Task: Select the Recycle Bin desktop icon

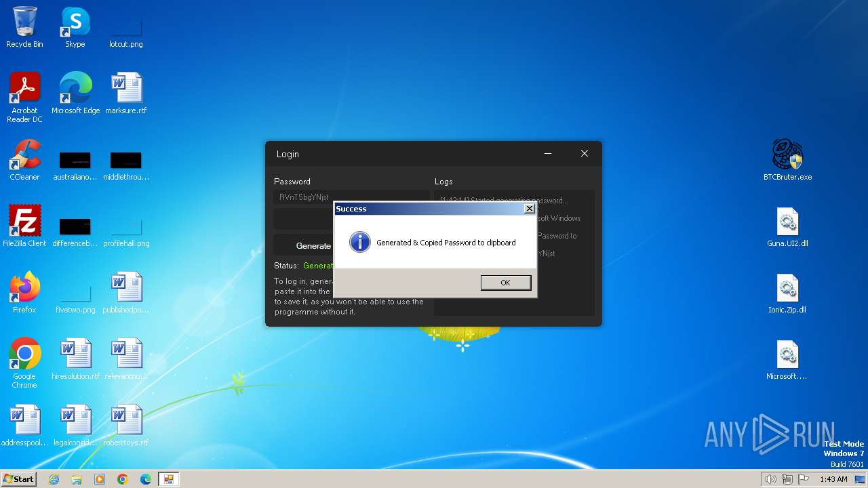Action: pyautogui.click(x=24, y=27)
